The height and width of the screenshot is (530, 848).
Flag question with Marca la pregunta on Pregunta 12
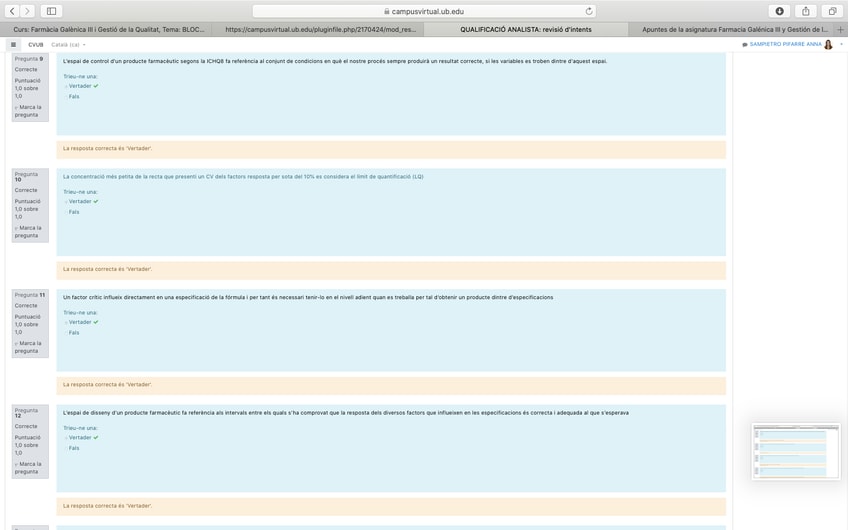coord(28,468)
